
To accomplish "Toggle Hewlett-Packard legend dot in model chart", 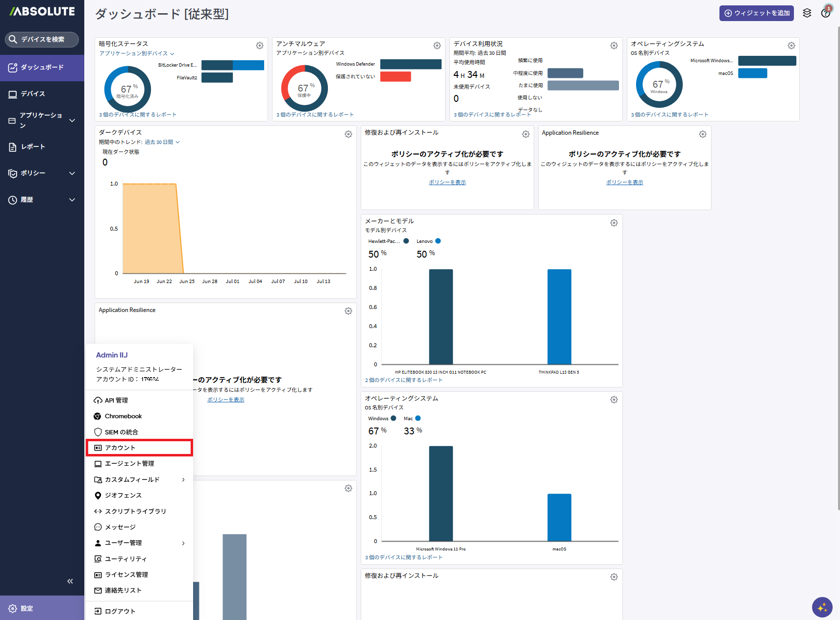I will tap(406, 241).
